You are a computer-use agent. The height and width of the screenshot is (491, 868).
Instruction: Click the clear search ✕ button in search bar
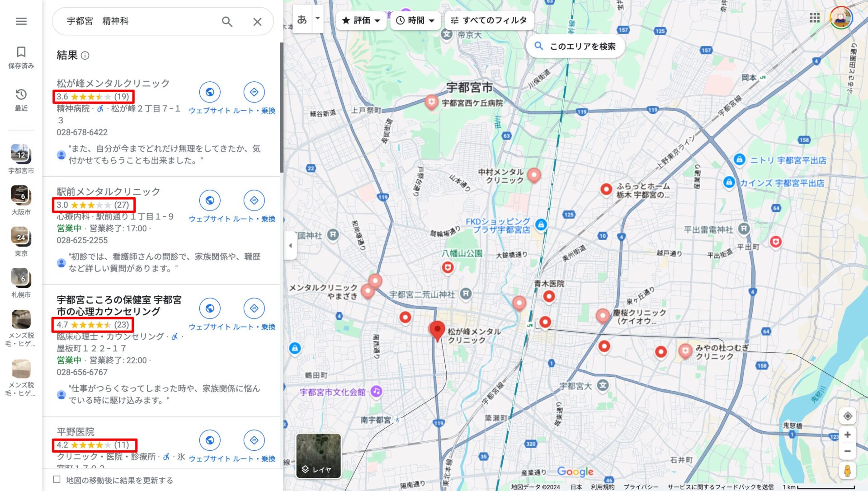257,21
